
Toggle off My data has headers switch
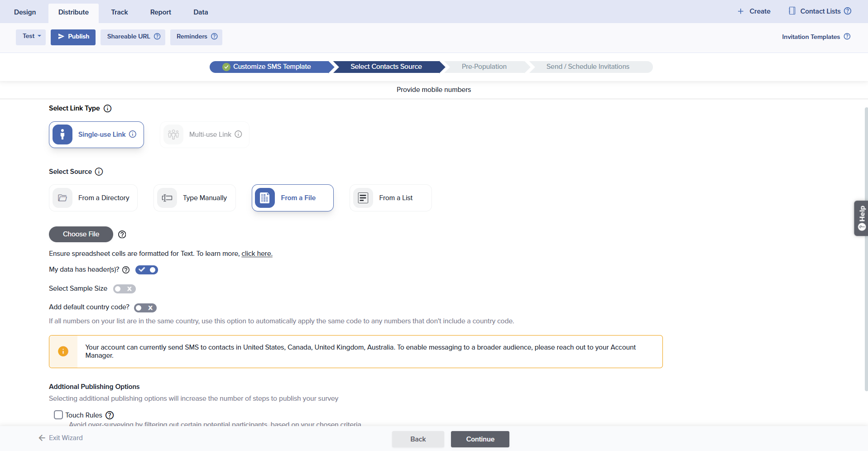pos(147,270)
